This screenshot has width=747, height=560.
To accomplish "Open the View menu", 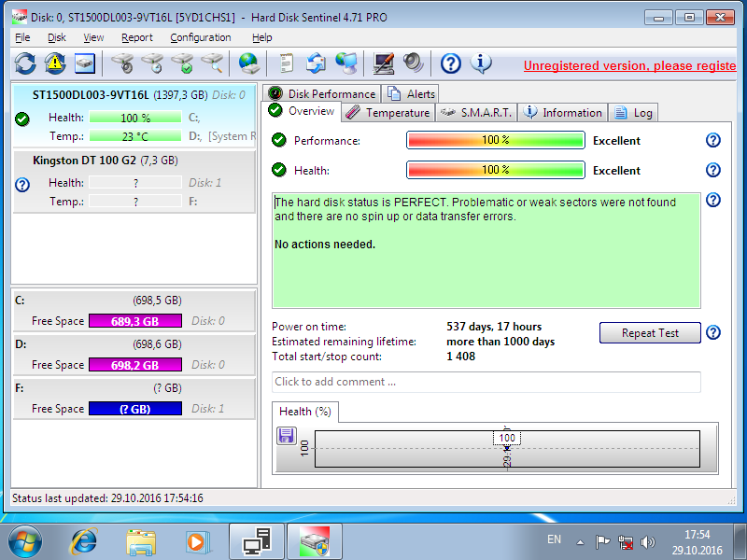I will tap(93, 37).
